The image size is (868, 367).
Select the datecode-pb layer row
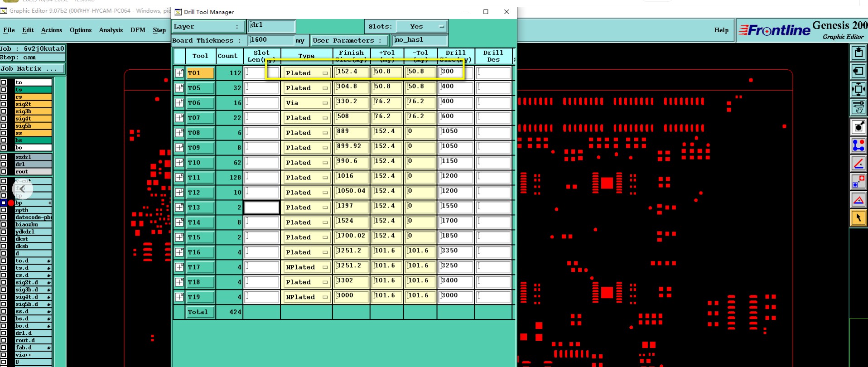(33, 217)
